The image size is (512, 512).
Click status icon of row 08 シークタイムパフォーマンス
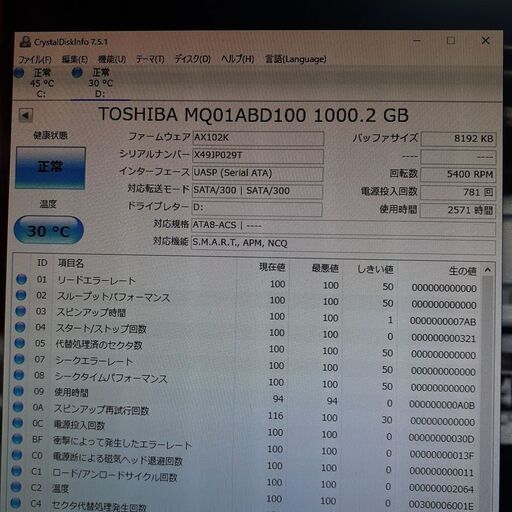[x=19, y=375]
